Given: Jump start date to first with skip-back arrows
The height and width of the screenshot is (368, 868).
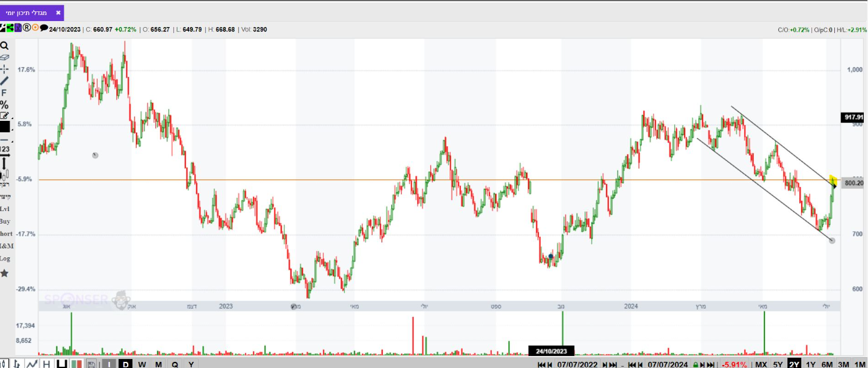Looking at the screenshot, I should (x=541, y=364).
